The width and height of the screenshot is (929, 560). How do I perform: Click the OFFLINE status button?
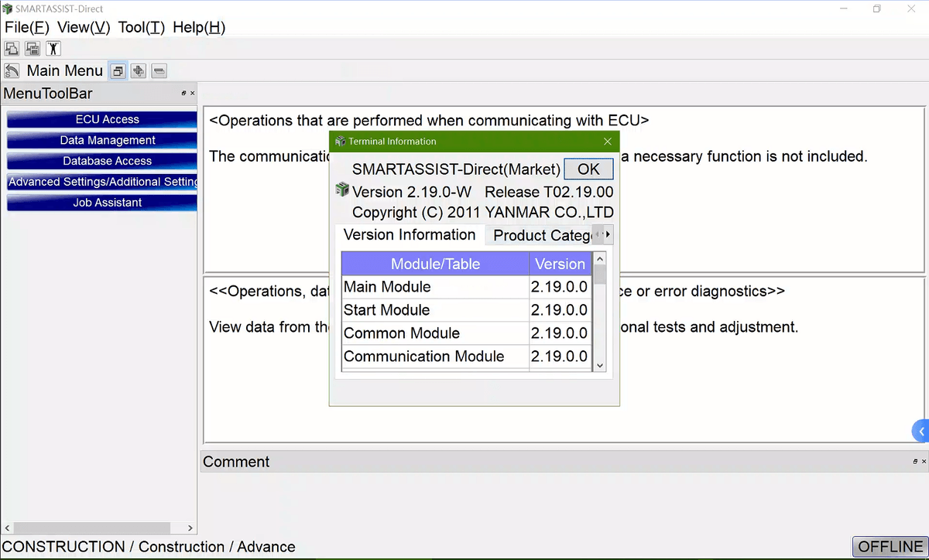coord(890,547)
